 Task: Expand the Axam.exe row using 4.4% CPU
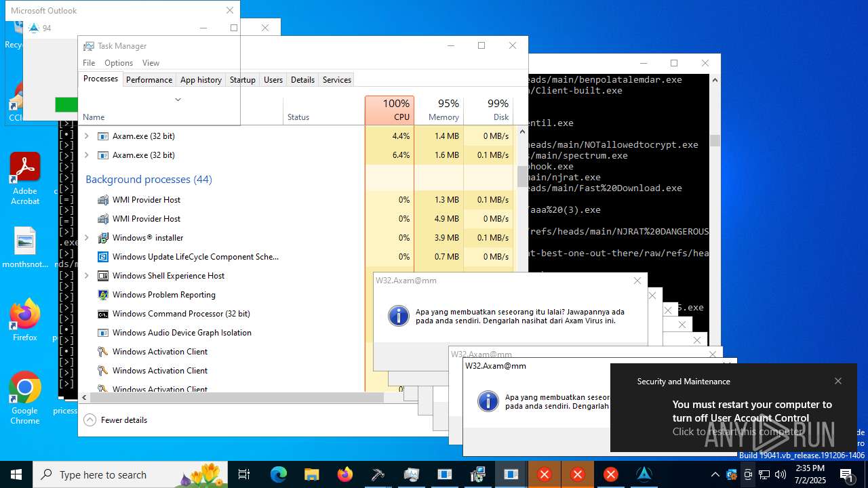pyautogui.click(x=86, y=136)
